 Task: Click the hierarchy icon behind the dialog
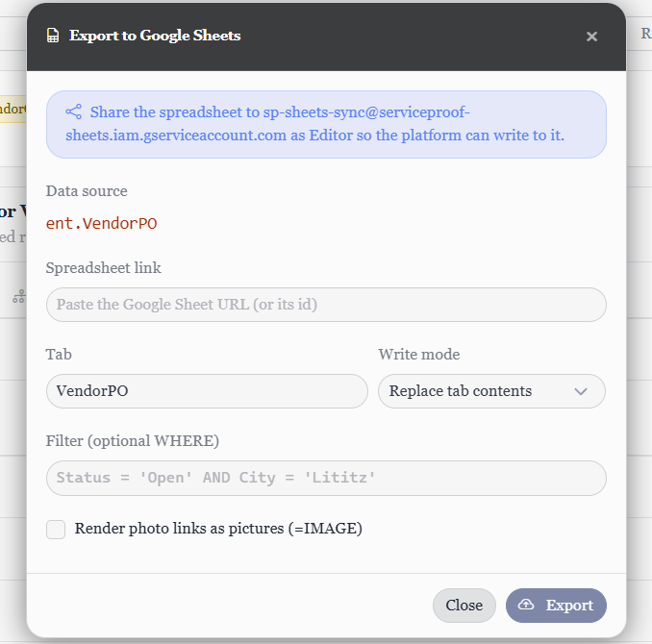[19, 296]
